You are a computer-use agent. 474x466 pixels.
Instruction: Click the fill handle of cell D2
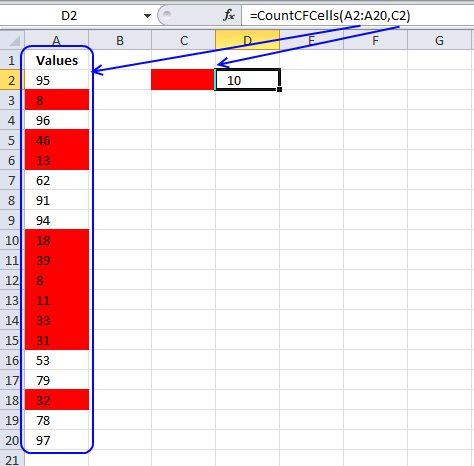[x=279, y=89]
